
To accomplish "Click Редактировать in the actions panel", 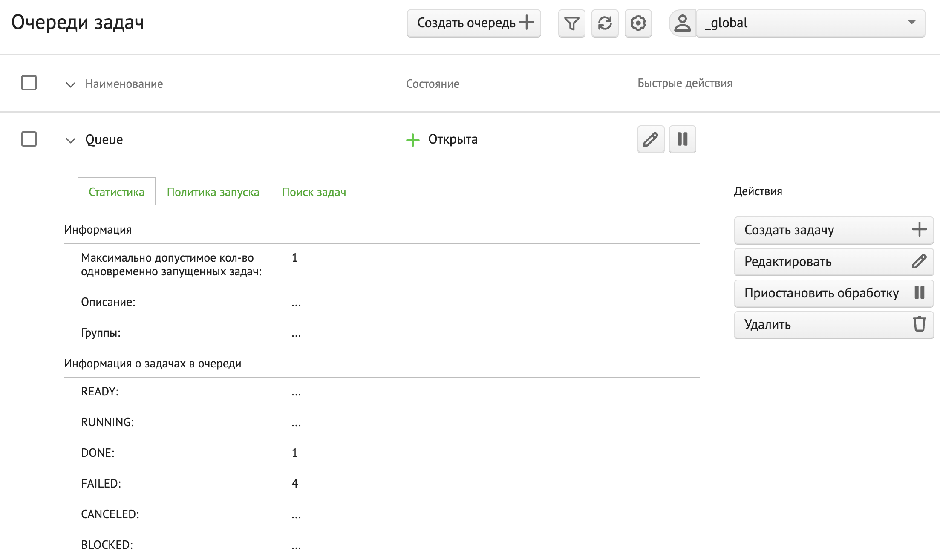I will [x=833, y=262].
